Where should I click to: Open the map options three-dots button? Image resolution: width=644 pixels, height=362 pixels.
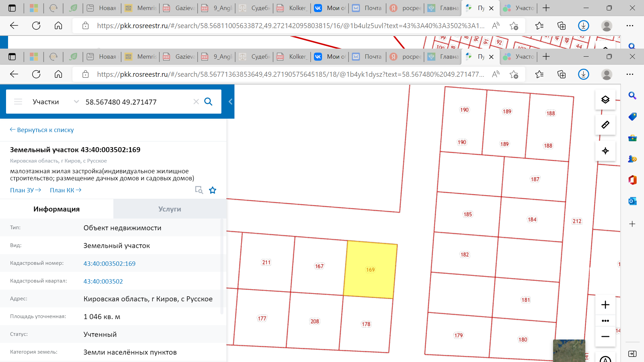(x=605, y=321)
